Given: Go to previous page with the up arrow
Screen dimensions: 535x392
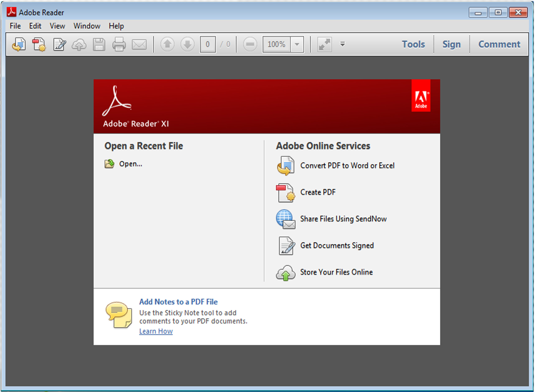Looking at the screenshot, I should click(x=167, y=44).
